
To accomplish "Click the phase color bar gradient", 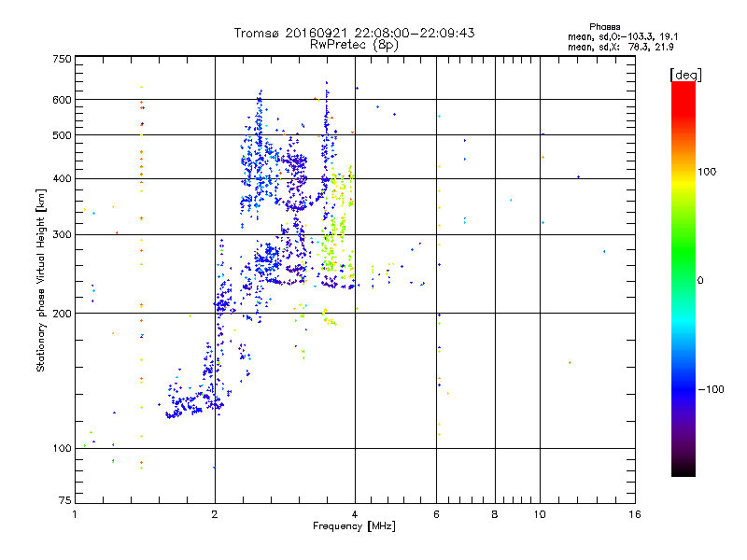I will point(684,278).
